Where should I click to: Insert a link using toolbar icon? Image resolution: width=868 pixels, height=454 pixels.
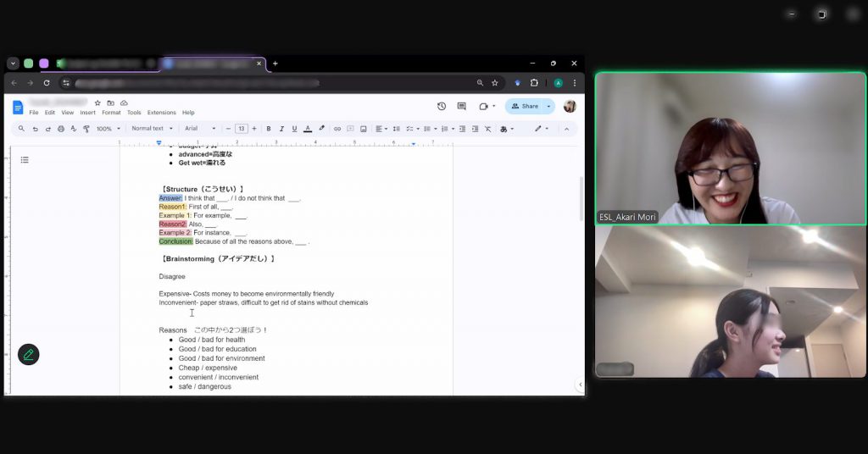337,129
